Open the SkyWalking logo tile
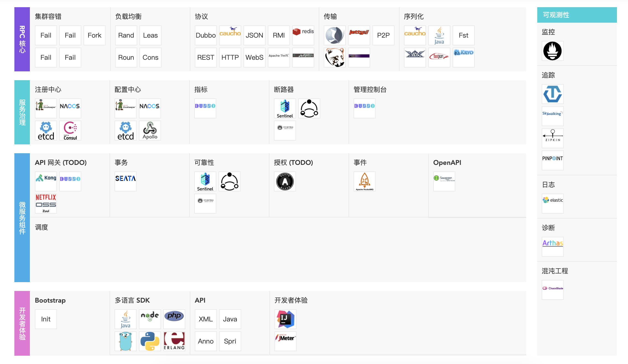This screenshot has height=364, width=628. tap(552, 116)
